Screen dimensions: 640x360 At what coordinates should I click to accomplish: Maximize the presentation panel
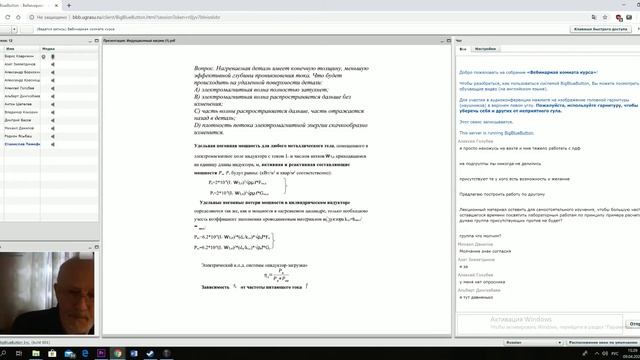[x=449, y=41]
